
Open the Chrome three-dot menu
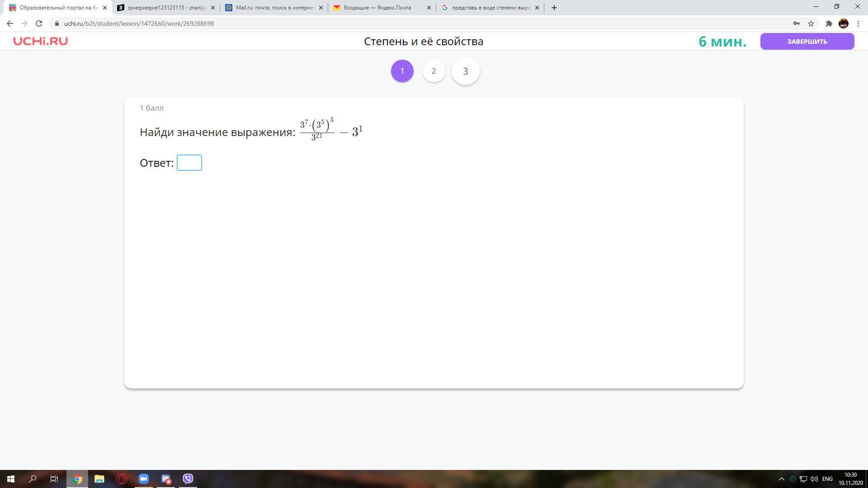point(858,23)
